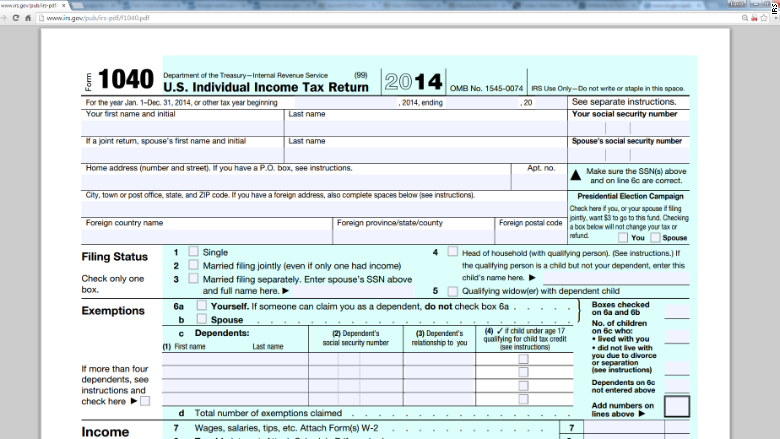Click Spouse's social security number field
Viewport: 780px width, 439px height.
click(x=629, y=155)
